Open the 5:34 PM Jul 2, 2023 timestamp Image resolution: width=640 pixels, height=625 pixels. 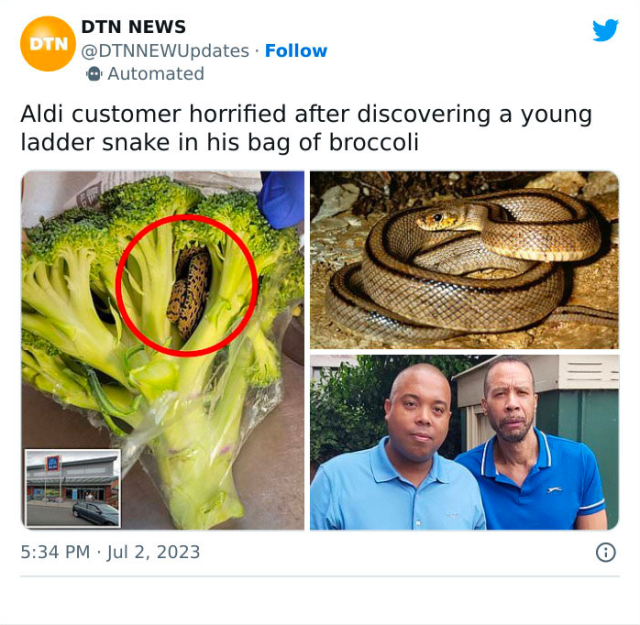(110, 552)
